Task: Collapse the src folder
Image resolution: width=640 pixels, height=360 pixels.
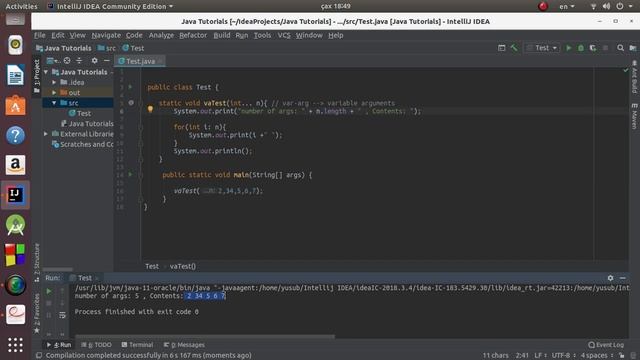Action: (x=54, y=103)
